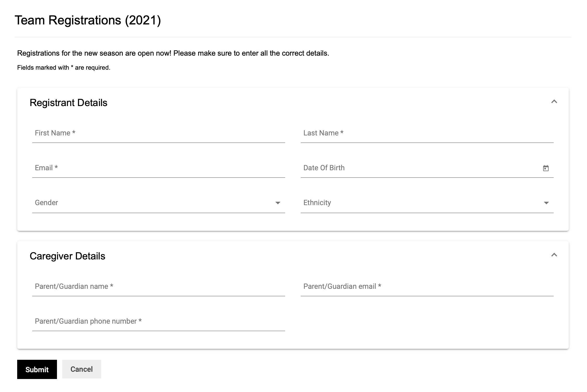Click the Team Registrations (2021) title
587x392 pixels.
88,20
